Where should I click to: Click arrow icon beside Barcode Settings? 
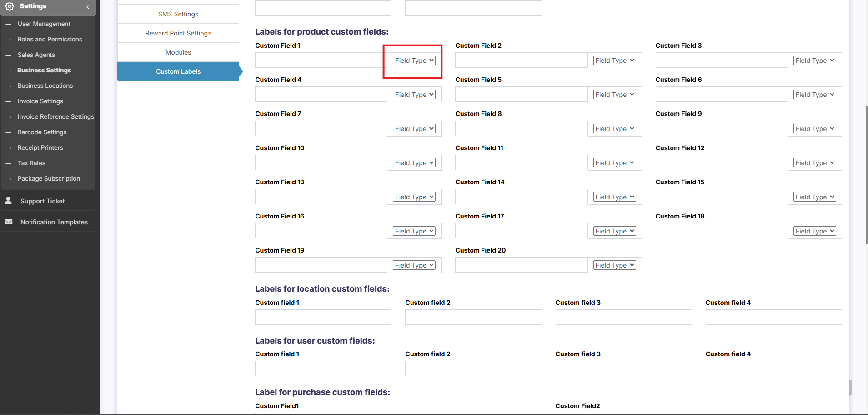click(x=8, y=132)
